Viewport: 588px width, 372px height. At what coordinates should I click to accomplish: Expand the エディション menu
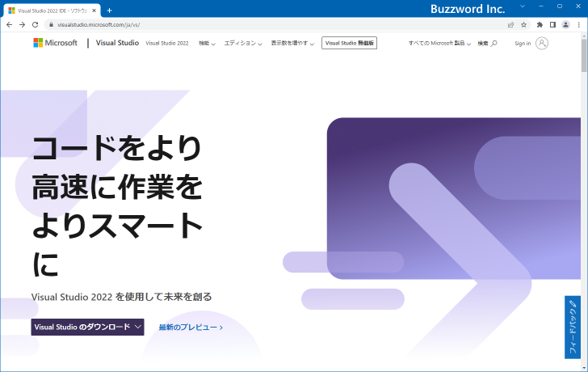click(x=243, y=43)
